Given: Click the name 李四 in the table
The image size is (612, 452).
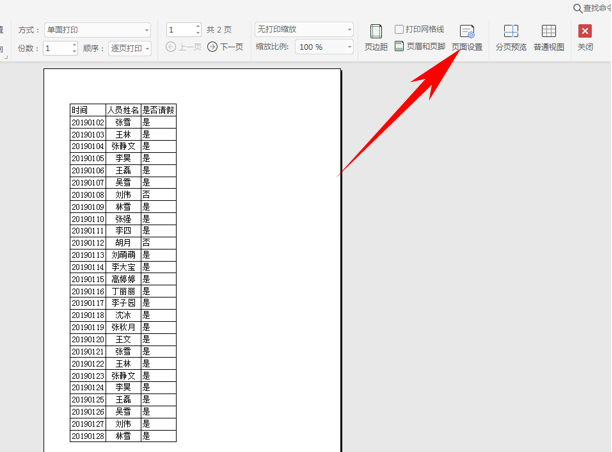Looking at the screenshot, I should tap(123, 231).
